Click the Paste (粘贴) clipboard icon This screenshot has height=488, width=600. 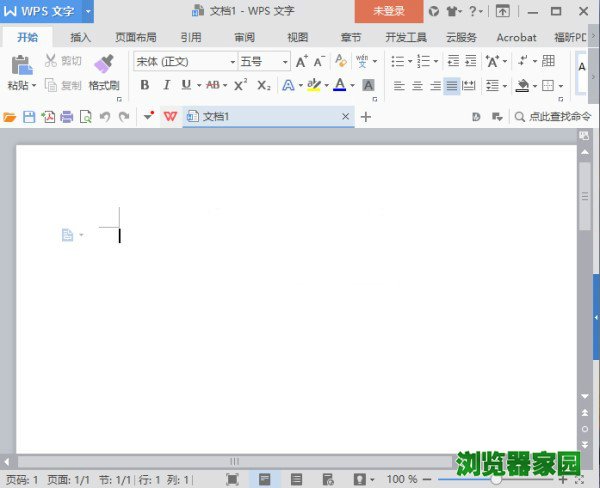(x=20, y=65)
